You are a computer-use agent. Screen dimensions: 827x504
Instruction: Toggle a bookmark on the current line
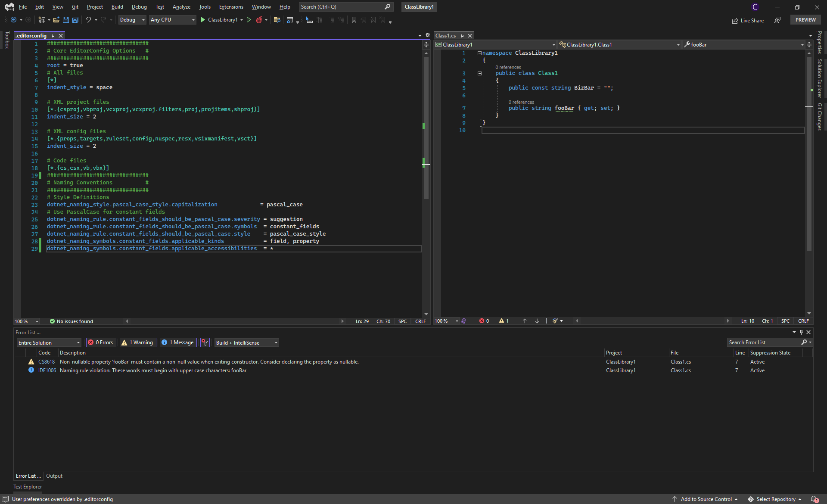[x=354, y=20]
